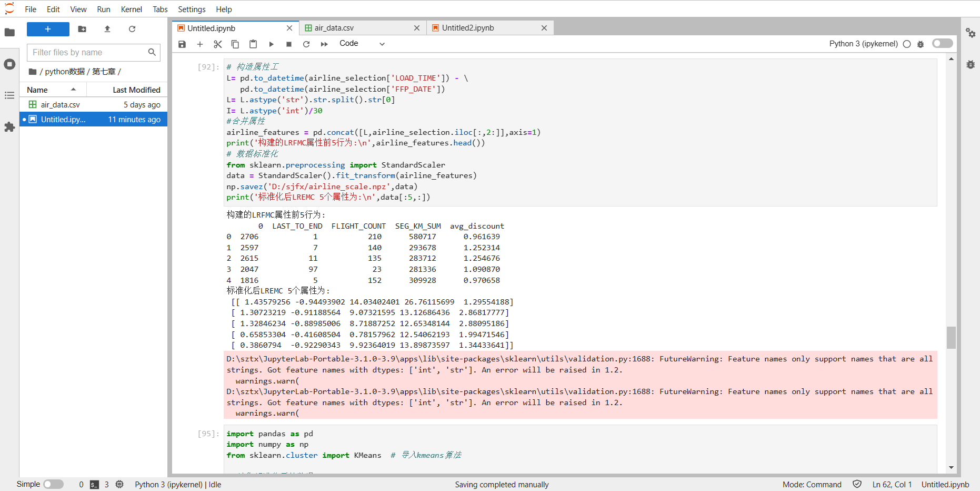Click the Upload Files arrow icon

[x=107, y=29]
